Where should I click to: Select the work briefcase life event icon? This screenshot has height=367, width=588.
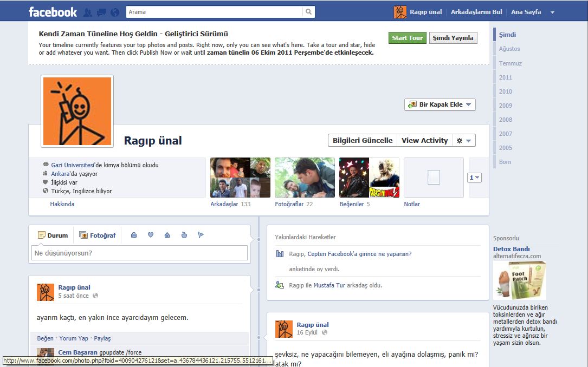[x=134, y=235]
